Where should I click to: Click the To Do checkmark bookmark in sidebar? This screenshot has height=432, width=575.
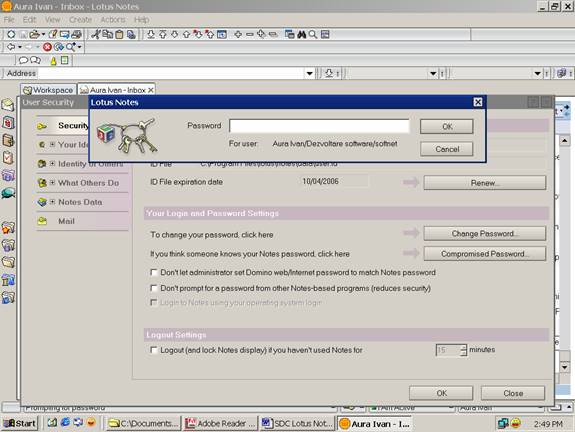click(x=8, y=158)
